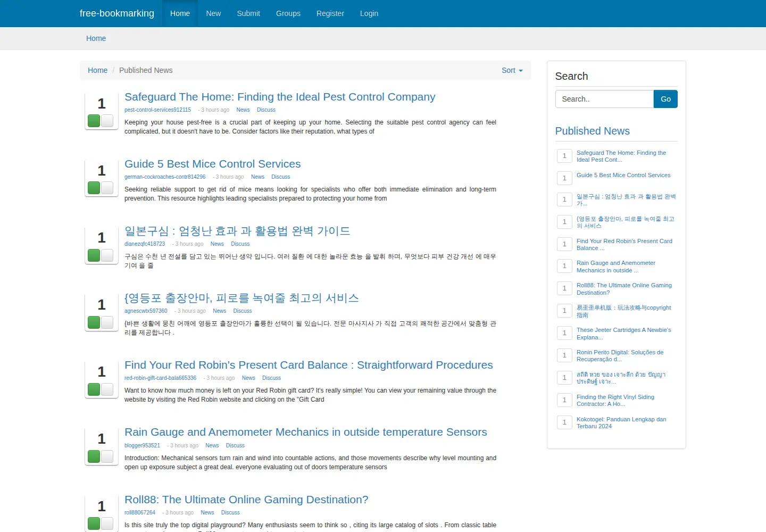Downvote the 영등포 출장안마 story

[107, 322]
